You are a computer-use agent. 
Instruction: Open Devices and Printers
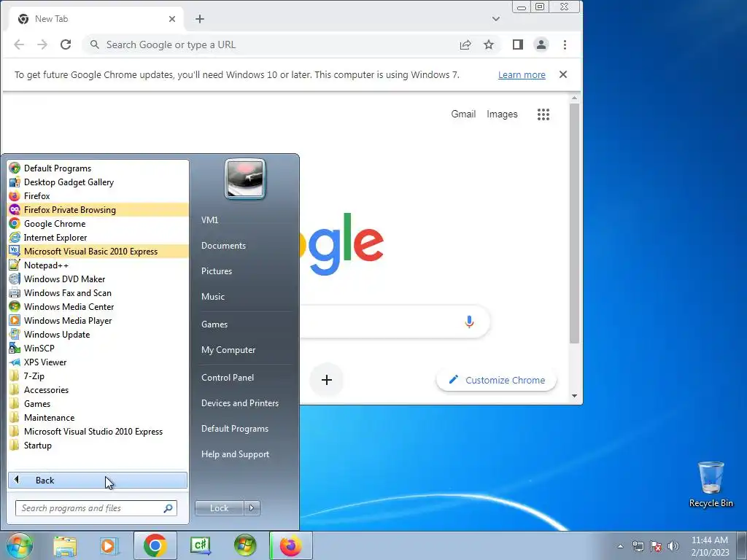240,403
